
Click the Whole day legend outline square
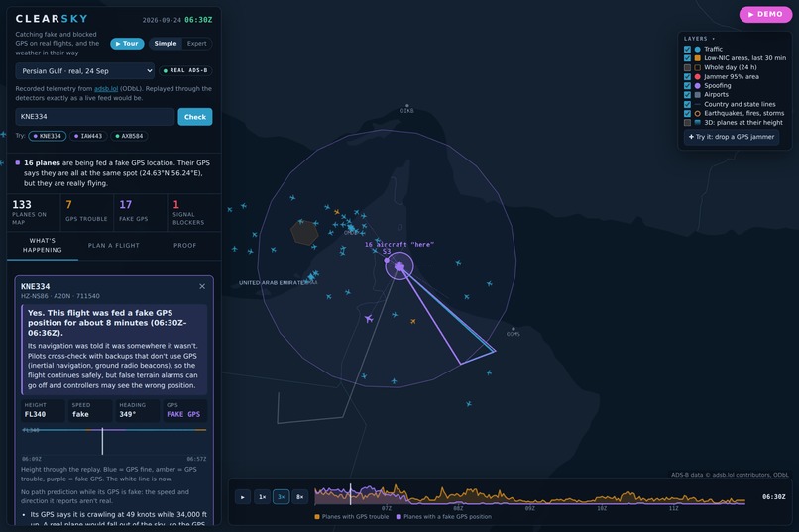697,67
